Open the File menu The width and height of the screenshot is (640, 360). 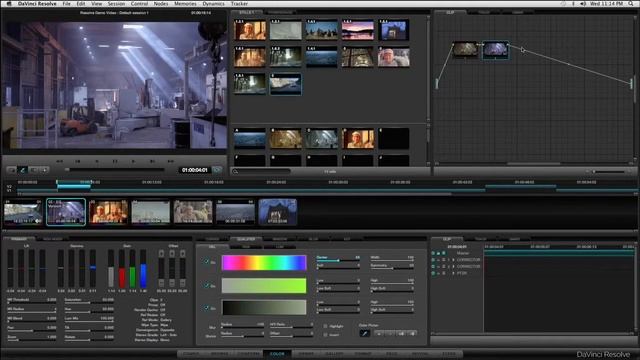[66, 4]
